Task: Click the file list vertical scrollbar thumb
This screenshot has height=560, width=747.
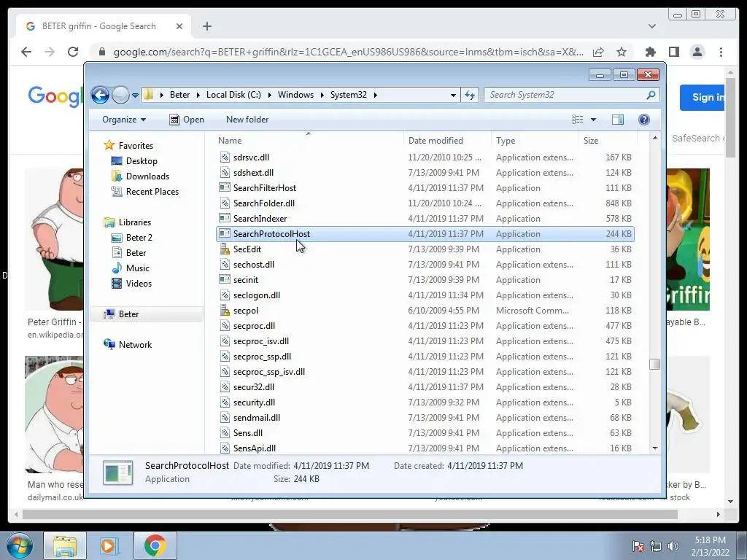Action: 654,364
